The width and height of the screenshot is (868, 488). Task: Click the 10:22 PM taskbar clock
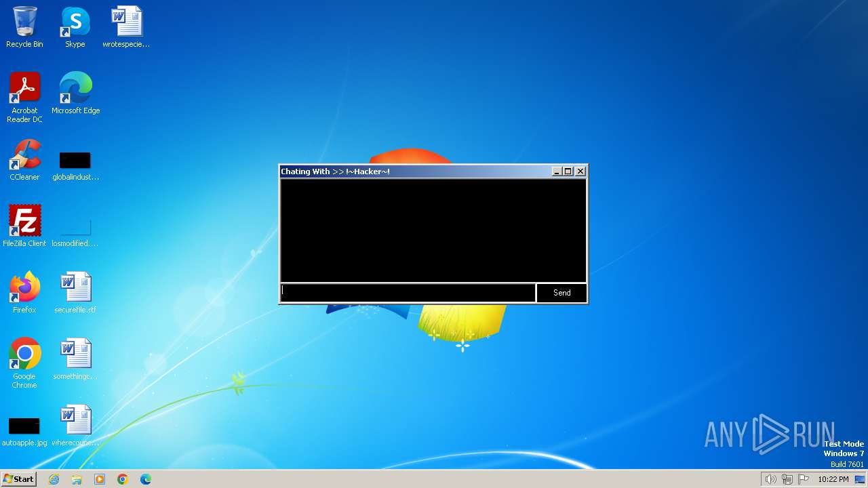coord(833,479)
